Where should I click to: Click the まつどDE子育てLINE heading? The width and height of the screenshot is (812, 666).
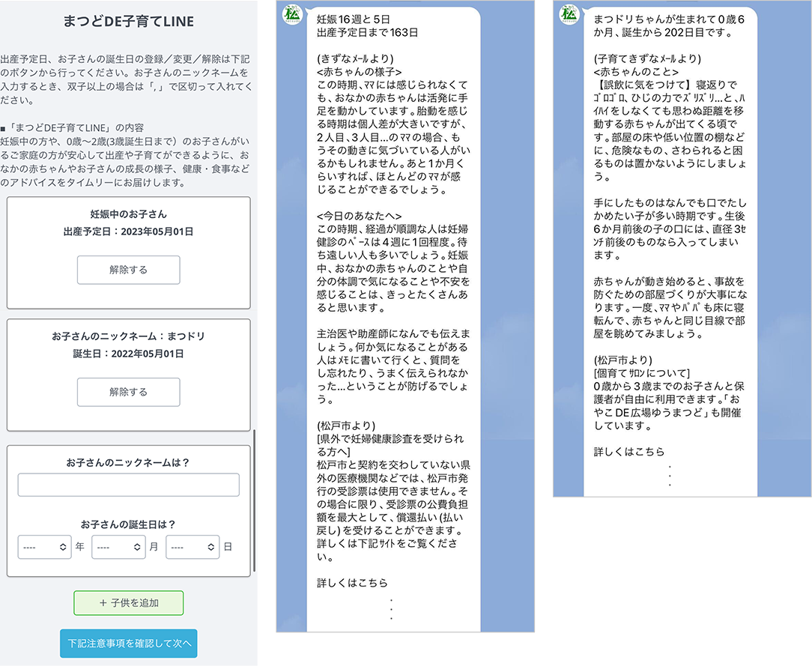tap(128, 21)
